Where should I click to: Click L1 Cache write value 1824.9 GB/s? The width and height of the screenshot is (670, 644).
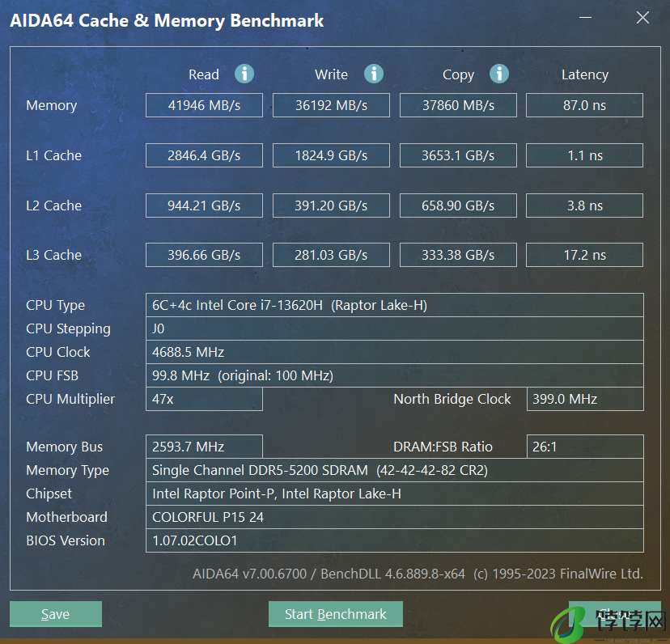pos(331,155)
